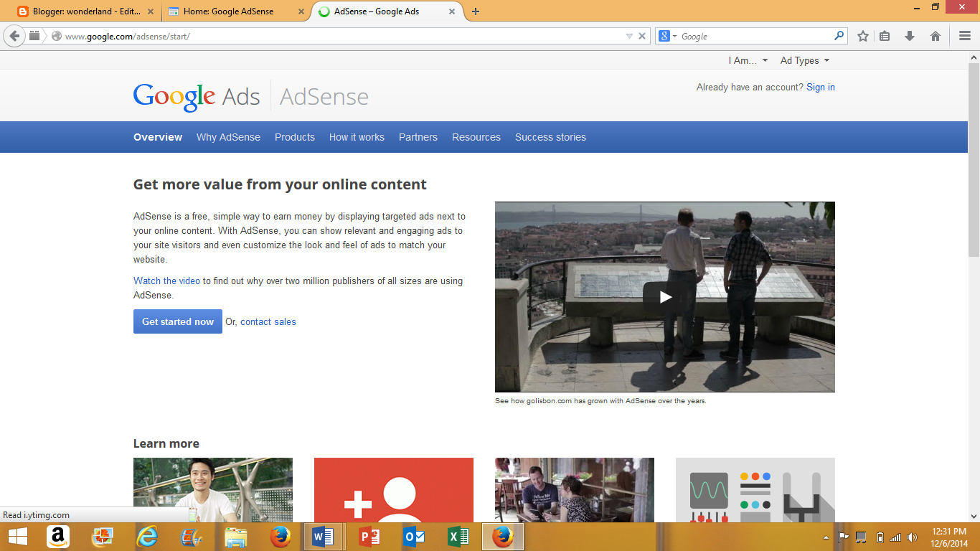Click the Google Ads logo

coord(194,95)
